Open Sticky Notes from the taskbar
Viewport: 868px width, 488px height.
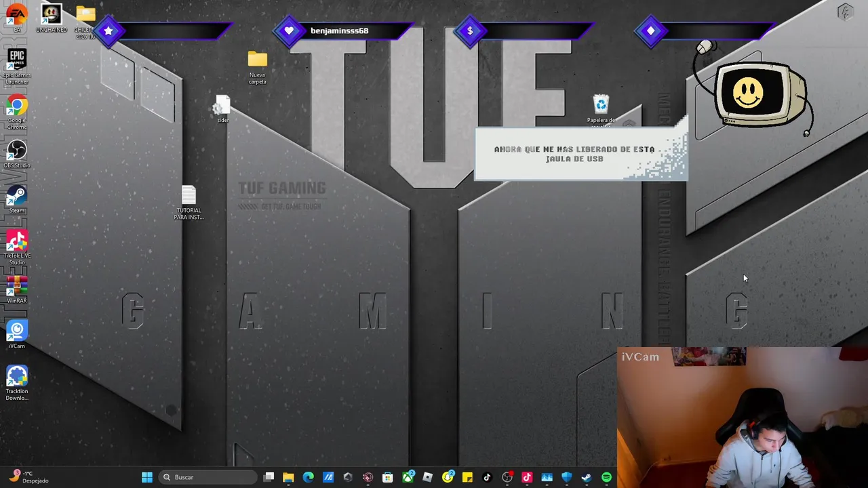tap(467, 477)
